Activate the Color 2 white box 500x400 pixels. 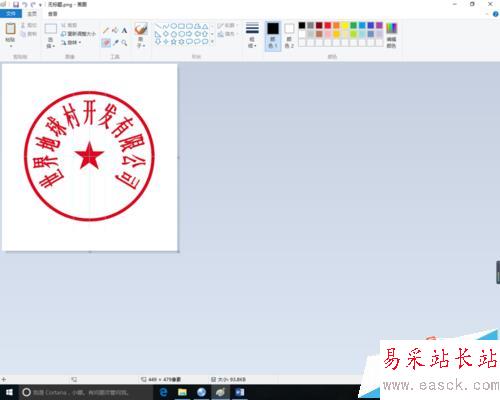pyautogui.click(x=289, y=36)
